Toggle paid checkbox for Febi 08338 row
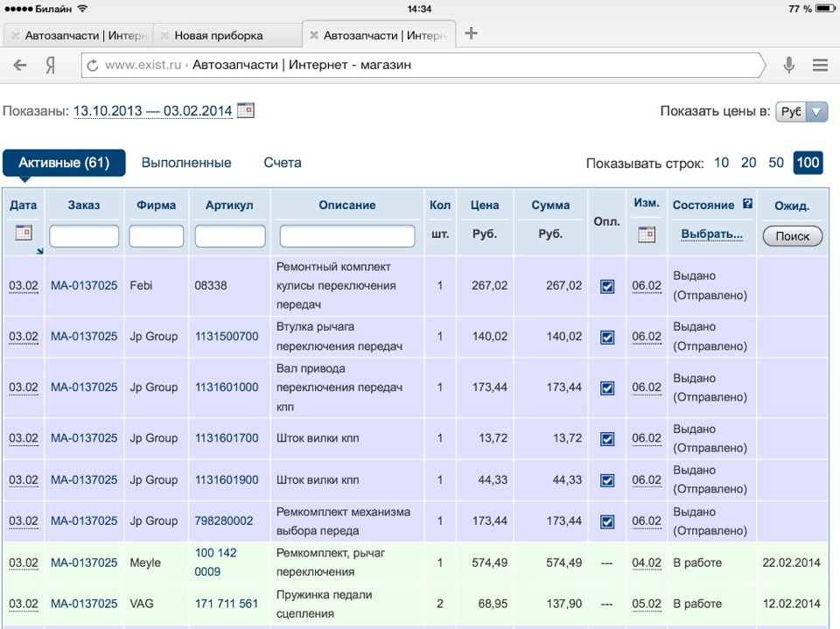The image size is (840, 629). coord(607,286)
